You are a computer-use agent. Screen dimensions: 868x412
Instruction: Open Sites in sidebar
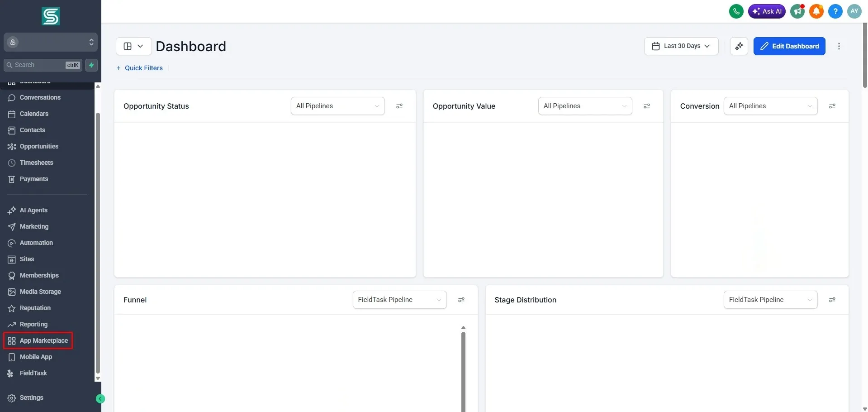27,259
